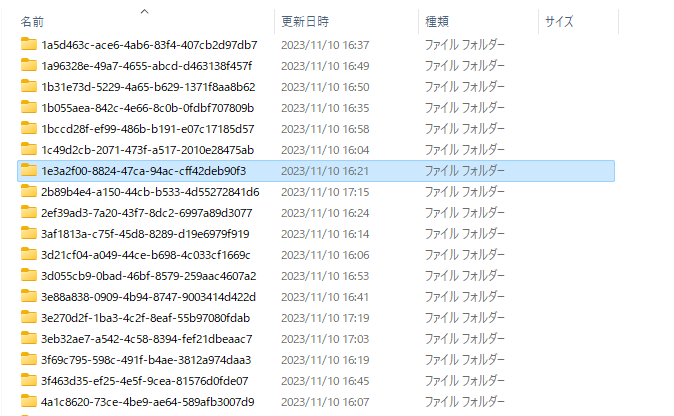Click folder icon beside 1a96328e-49a7-4655-abcd-d463138f457f
674x416 pixels.
pyautogui.click(x=29, y=65)
